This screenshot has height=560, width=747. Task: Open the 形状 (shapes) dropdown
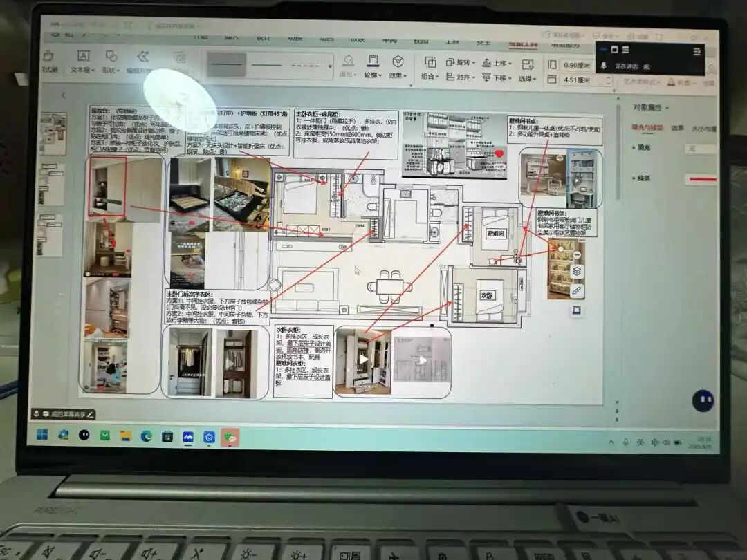coord(111,70)
